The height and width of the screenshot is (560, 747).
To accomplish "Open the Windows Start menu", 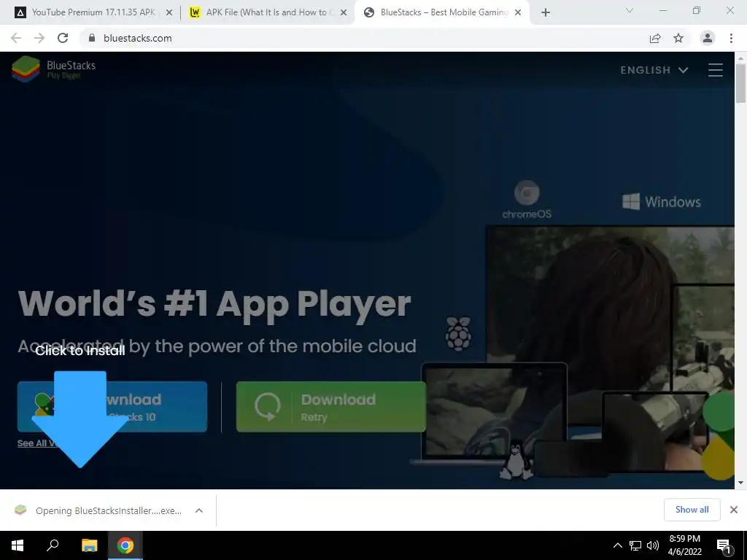I will point(18,545).
